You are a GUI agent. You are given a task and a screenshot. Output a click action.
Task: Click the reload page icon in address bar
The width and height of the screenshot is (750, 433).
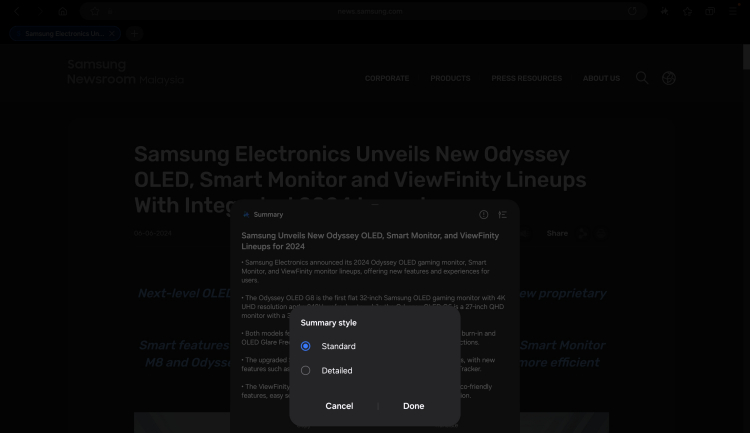coord(632,11)
